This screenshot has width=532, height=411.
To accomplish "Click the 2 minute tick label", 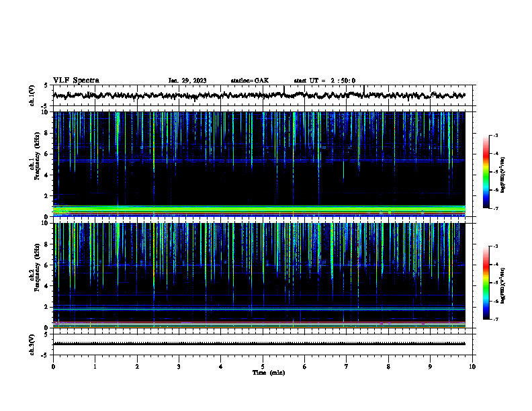I will click(137, 367).
